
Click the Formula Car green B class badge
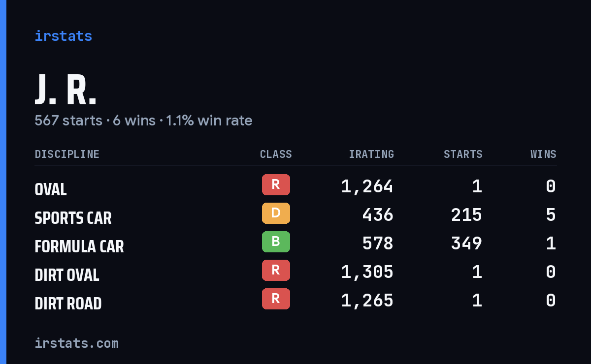tap(276, 242)
